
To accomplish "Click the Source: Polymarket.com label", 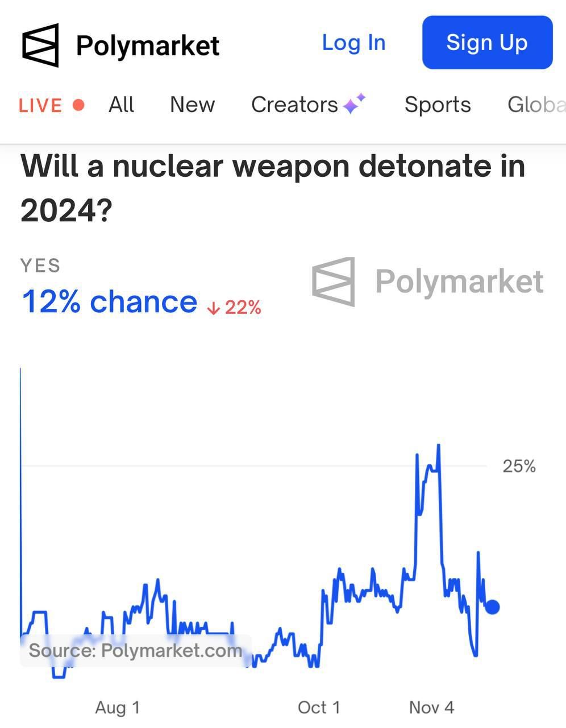I will (x=135, y=651).
